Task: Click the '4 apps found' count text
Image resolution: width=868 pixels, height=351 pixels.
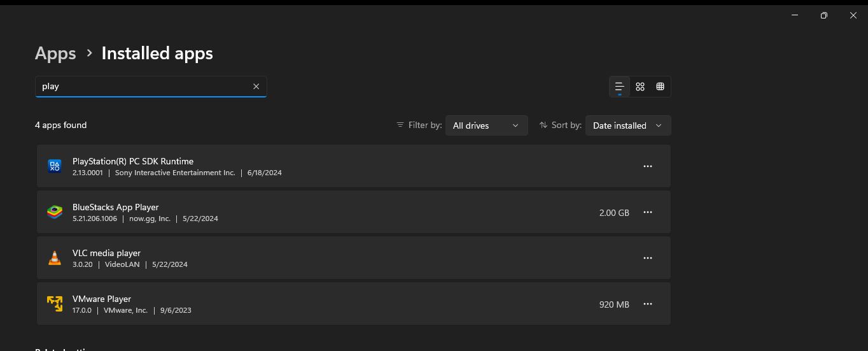Action: pyautogui.click(x=61, y=125)
